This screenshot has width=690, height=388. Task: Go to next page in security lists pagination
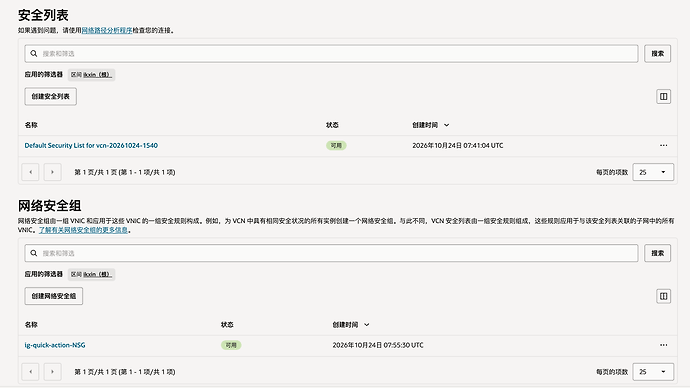tap(52, 172)
